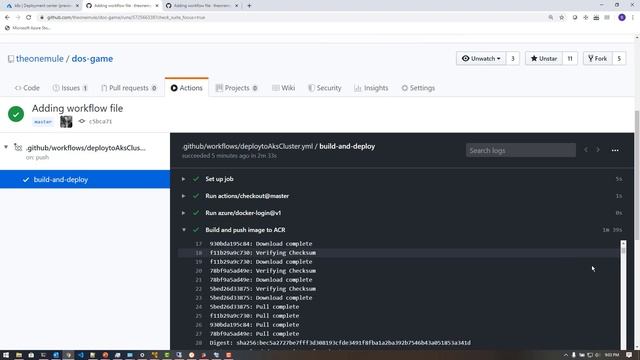Image resolution: width=640 pixels, height=360 pixels.
Task: Click the Build and push image checkmark
Action: click(196, 230)
